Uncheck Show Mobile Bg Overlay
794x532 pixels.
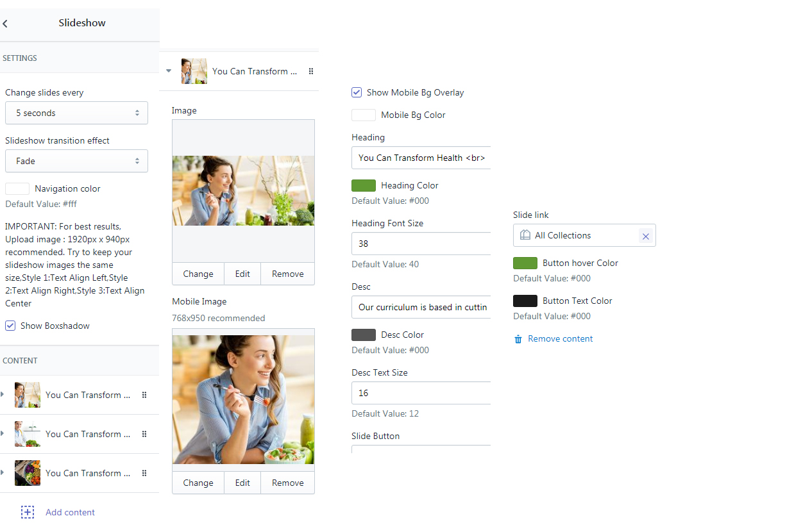pyautogui.click(x=357, y=92)
